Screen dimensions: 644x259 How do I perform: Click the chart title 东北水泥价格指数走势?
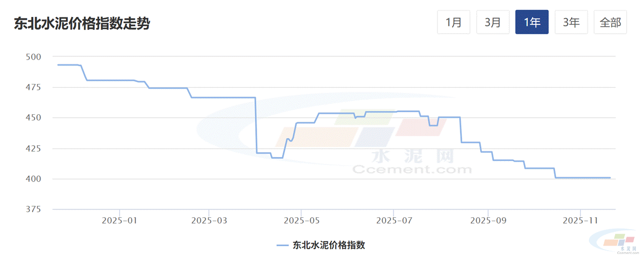(82, 23)
